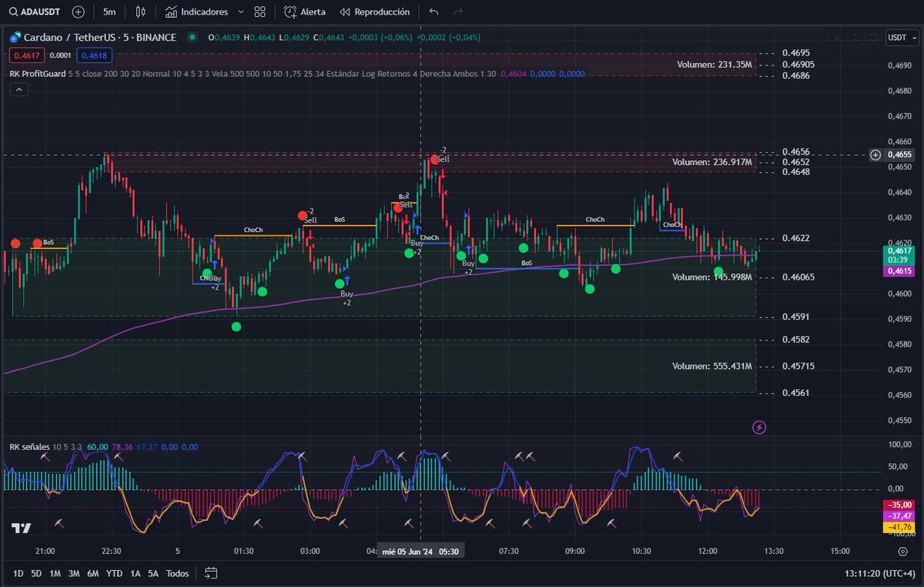
Task: Select the 3M date range
Action: [74, 573]
